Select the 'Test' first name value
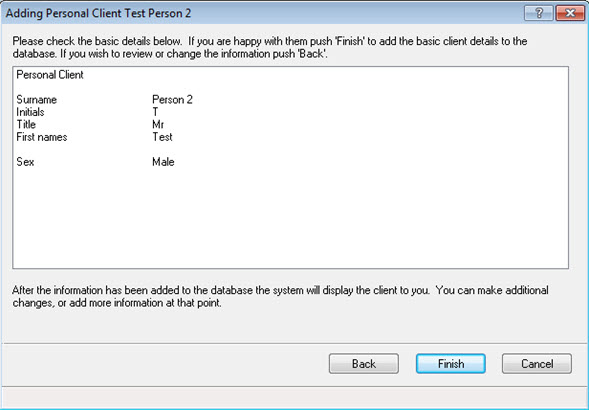The height and width of the screenshot is (410, 589). [162, 137]
